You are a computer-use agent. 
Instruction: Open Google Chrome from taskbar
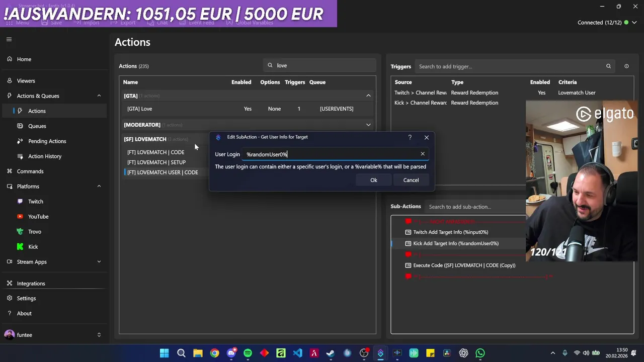[214, 353]
